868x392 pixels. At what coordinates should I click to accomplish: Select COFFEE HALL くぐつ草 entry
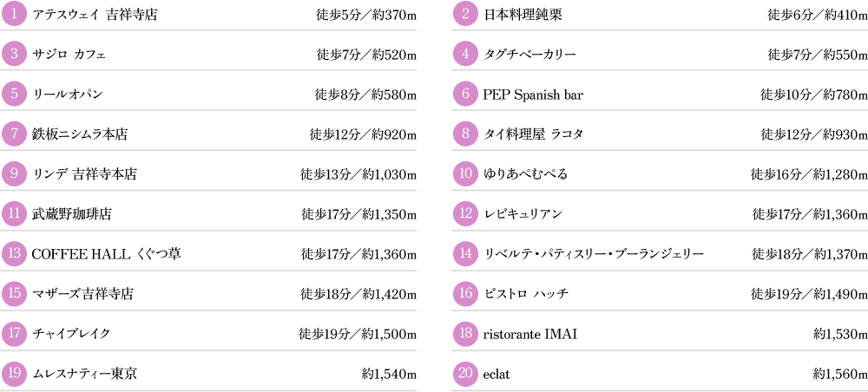click(106, 254)
